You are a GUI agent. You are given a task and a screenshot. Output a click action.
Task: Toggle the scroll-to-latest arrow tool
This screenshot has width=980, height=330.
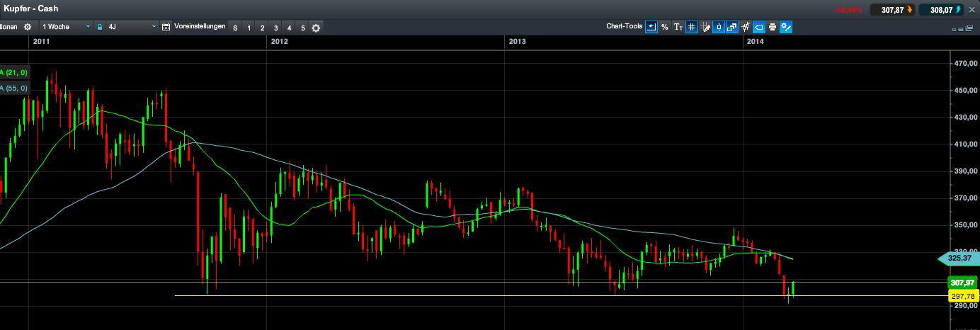click(x=651, y=27)
